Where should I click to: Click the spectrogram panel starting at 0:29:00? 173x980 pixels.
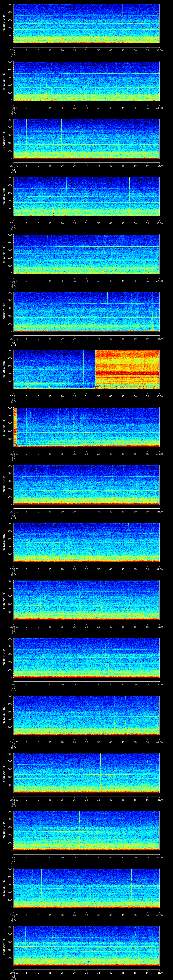86,24
